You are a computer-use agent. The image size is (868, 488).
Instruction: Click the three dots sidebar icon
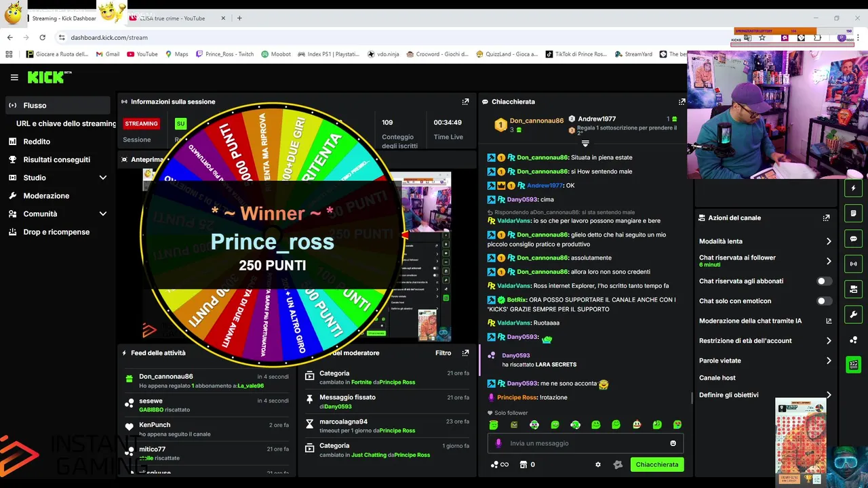pyautogui.click(x=853, y=340)
